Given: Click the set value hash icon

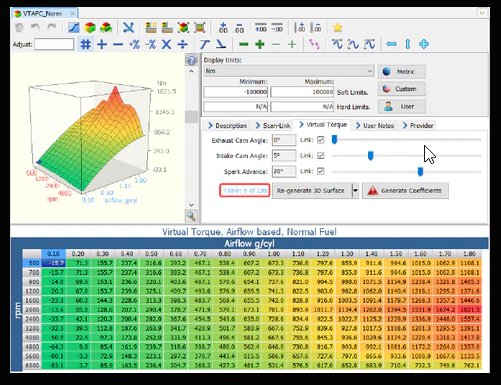Looking at the screenshot, I should (86, 44).
